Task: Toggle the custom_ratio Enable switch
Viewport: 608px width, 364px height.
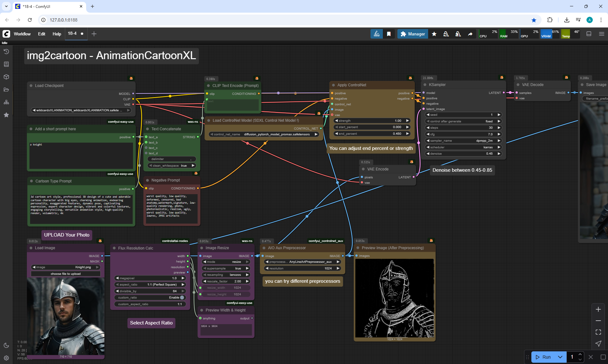Action: [182, 298]
